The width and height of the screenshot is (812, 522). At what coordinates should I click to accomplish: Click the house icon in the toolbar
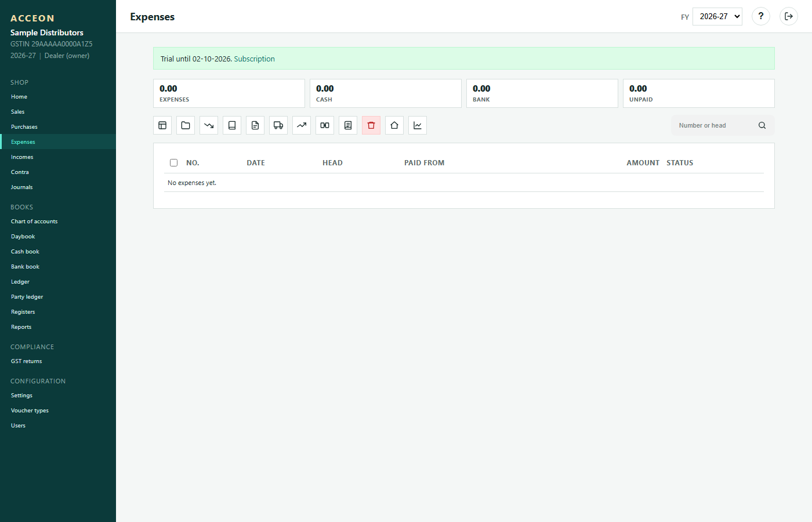point(394,125)
